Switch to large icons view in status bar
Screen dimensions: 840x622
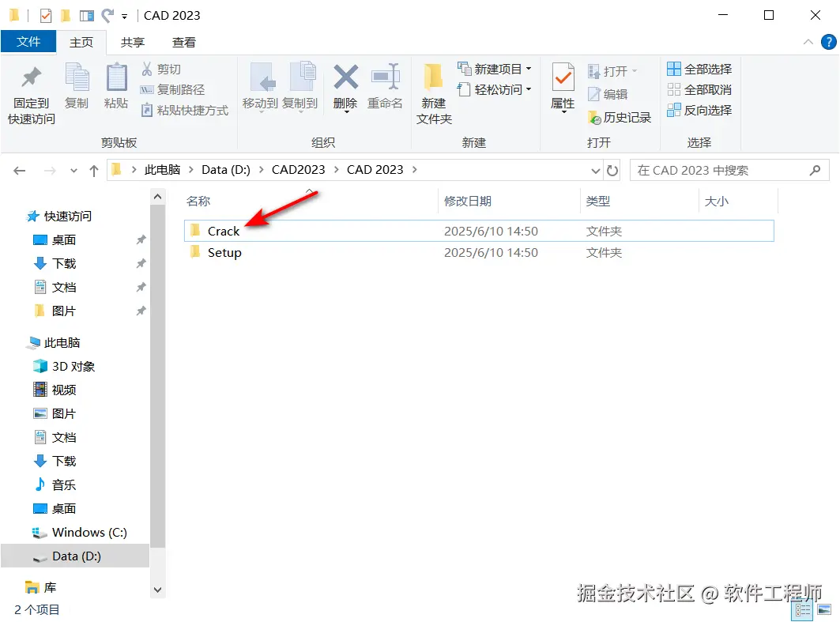coord(824,609)
